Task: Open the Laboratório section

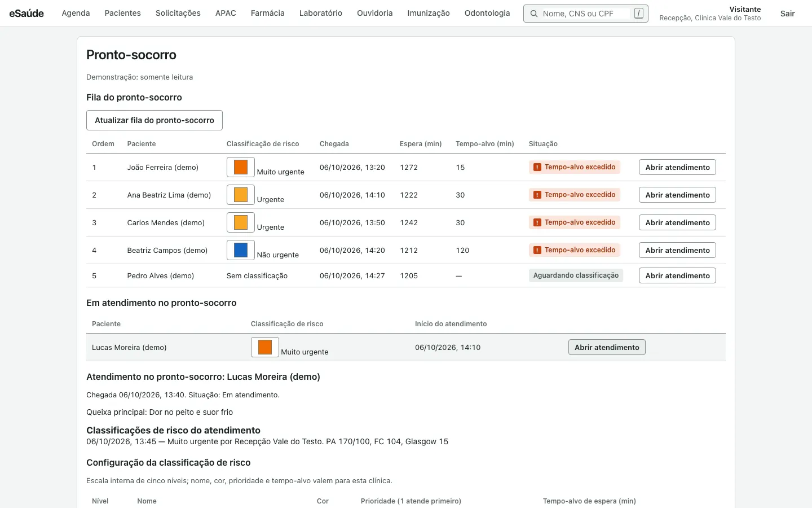Action: point(321,14)
